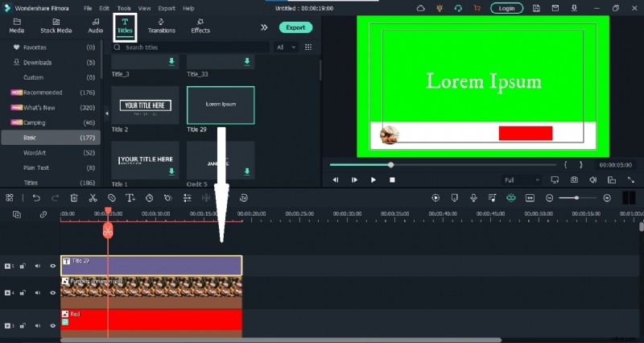644x343 pixels.
Task: Click the lightbulb tips icon
Action: pyautogui.click(x=440, y=8)
